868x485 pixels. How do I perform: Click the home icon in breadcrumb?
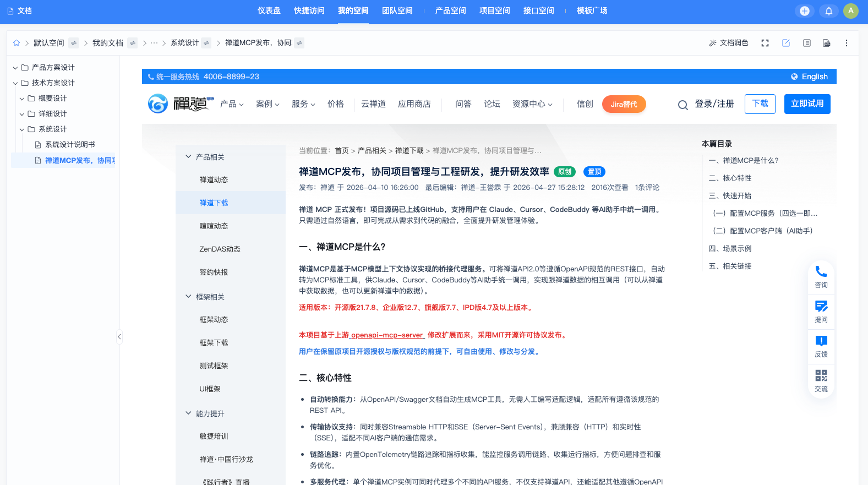pyautogui.click(x=17, y=43)
